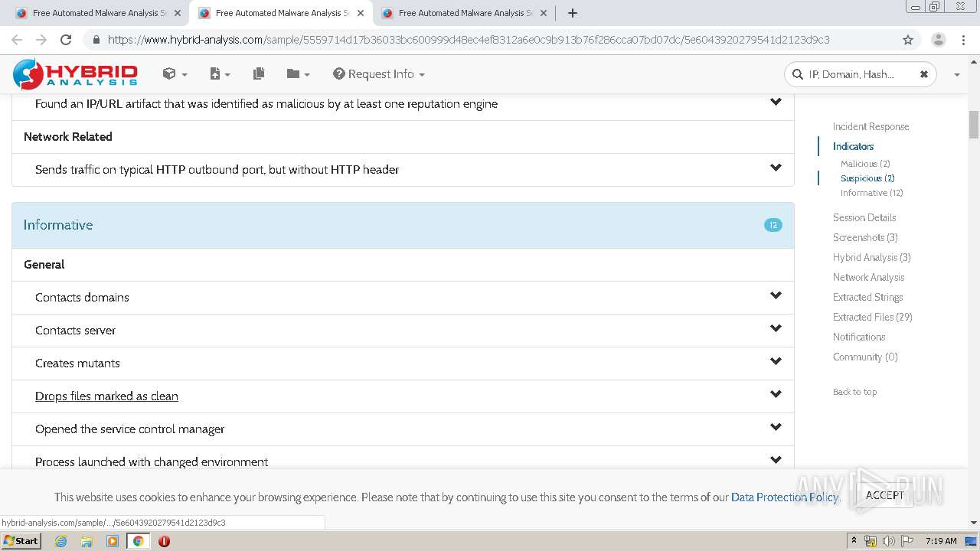
Task: Click the red Opera-style taskbar icon
Action: (x=164, y=541)
